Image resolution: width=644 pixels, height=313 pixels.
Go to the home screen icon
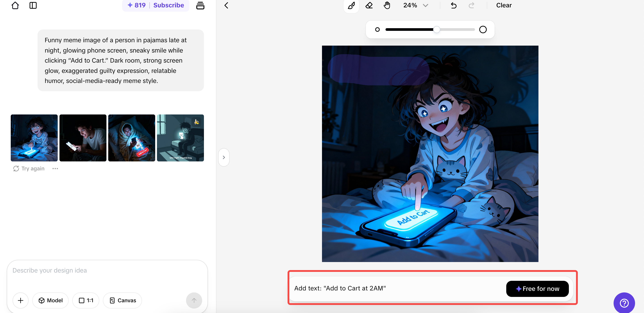coord(15,5)
